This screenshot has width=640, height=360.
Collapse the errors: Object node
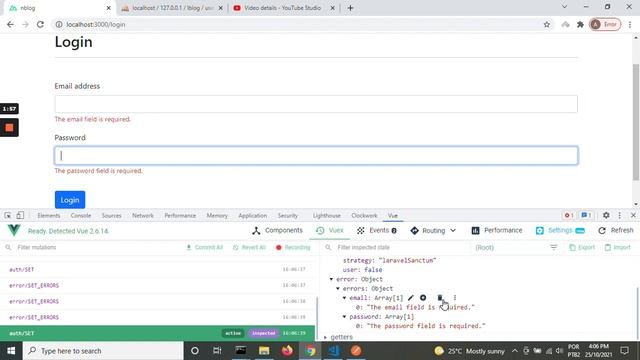338,289
